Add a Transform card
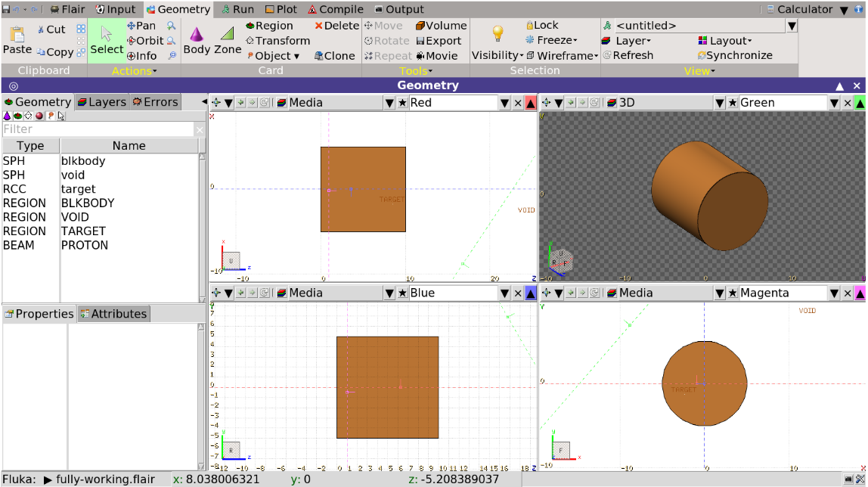 278,40
